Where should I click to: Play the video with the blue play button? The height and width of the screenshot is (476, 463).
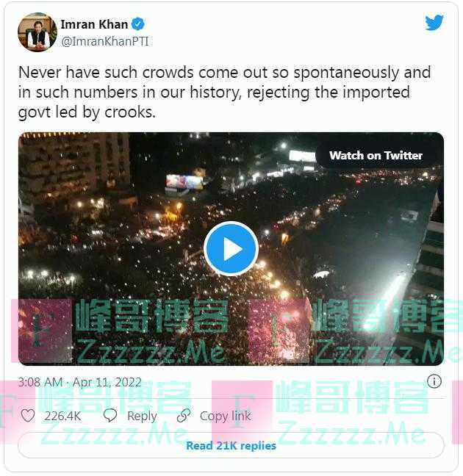pos(232,249)
